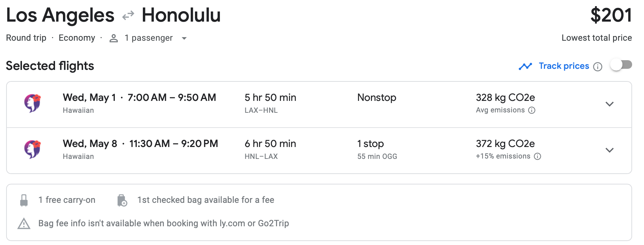The image size is (644, 245).
Task: Click the Hawaiian logo on May 1 flight
Action: click(x=32, y=103)
